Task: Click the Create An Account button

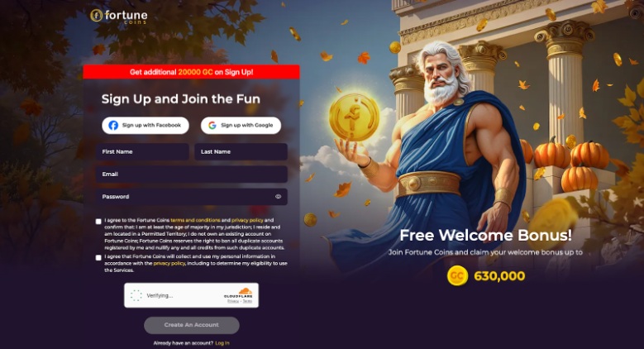Action: (x=192, y=325)
